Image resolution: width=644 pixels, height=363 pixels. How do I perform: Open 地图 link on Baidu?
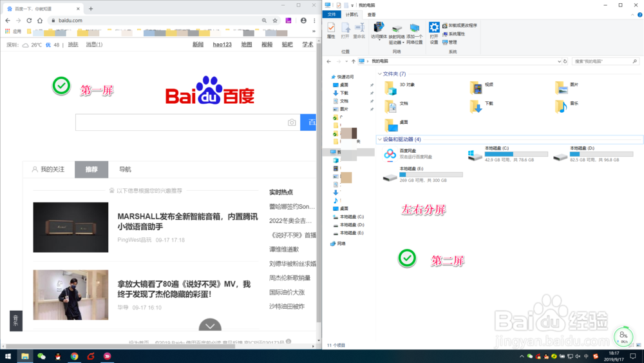pos(247,44)
